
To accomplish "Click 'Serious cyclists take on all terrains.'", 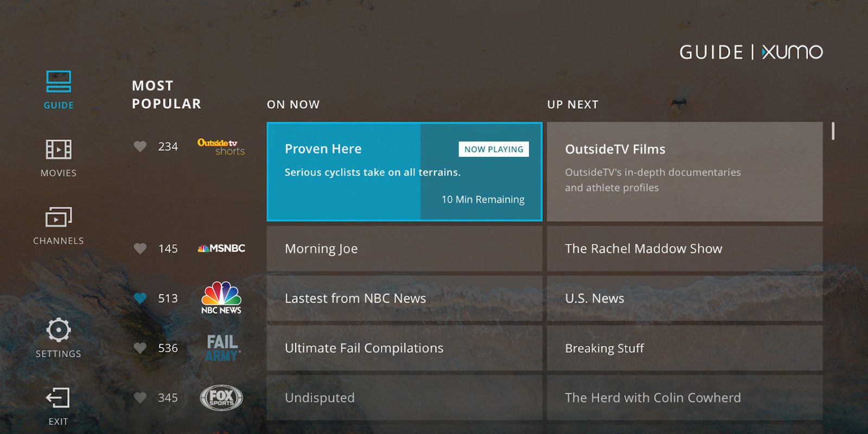I will tap(373, 172).
